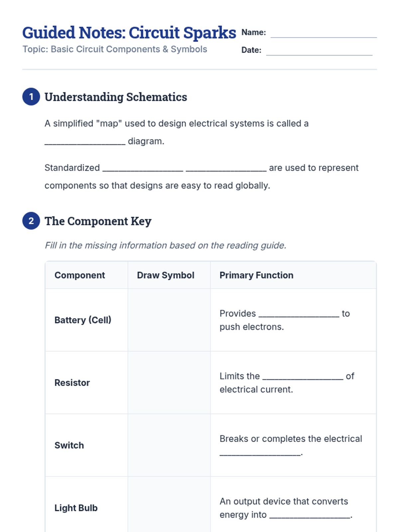Click The Component Key heading
This screenshot has height=532, width=399.
pyautogui.click(x=98, y=221)
